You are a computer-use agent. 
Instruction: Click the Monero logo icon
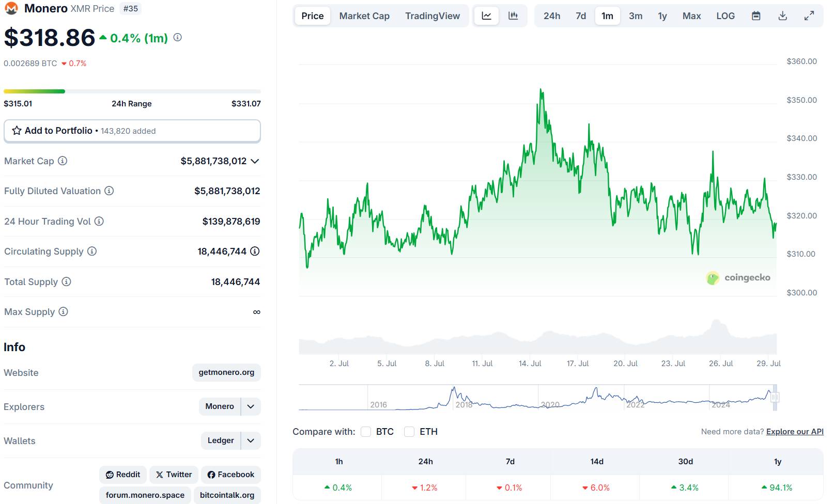point(11,8)
